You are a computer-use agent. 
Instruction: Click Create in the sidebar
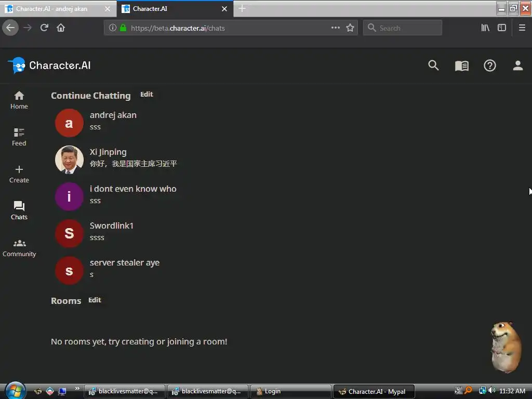pos(19,174)
